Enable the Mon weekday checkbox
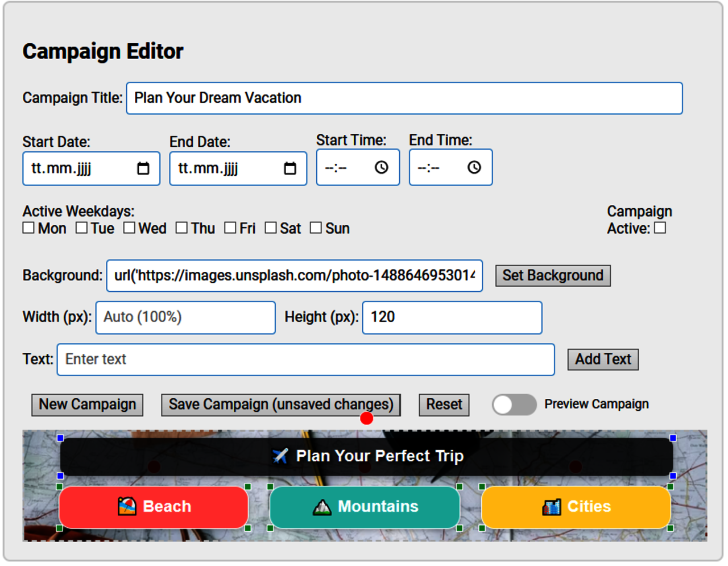This screenshot has width=728, height=566. (x=28, y=228)
